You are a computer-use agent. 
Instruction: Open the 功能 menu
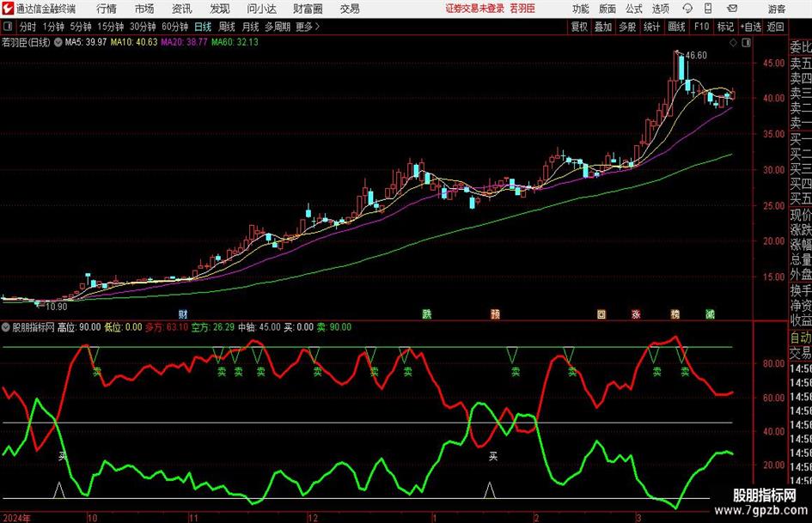[x=581, y=9]
